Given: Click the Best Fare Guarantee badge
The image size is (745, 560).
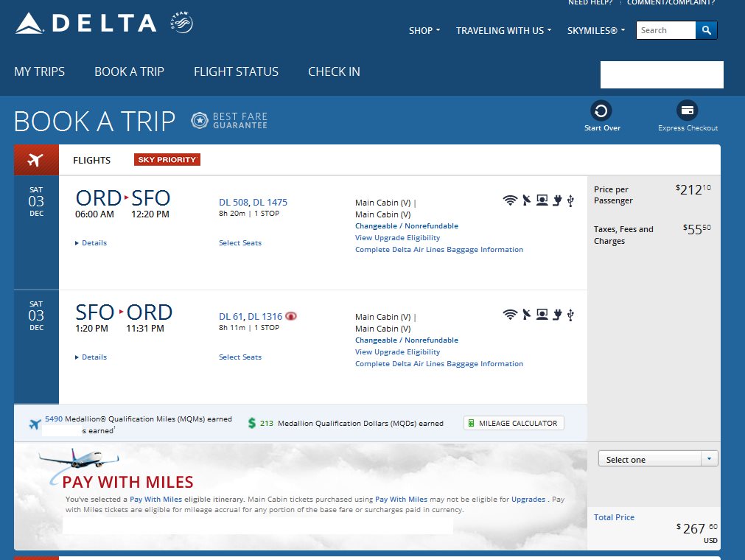Looking at the screenshot, I should click(229, 121).
